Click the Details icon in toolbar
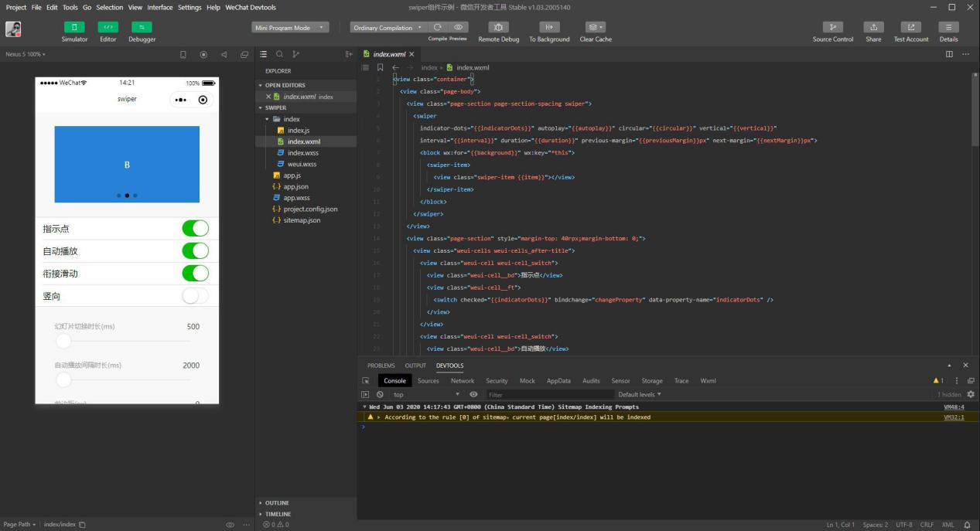This screenshot has height=531, width=980. pos(948,28)
